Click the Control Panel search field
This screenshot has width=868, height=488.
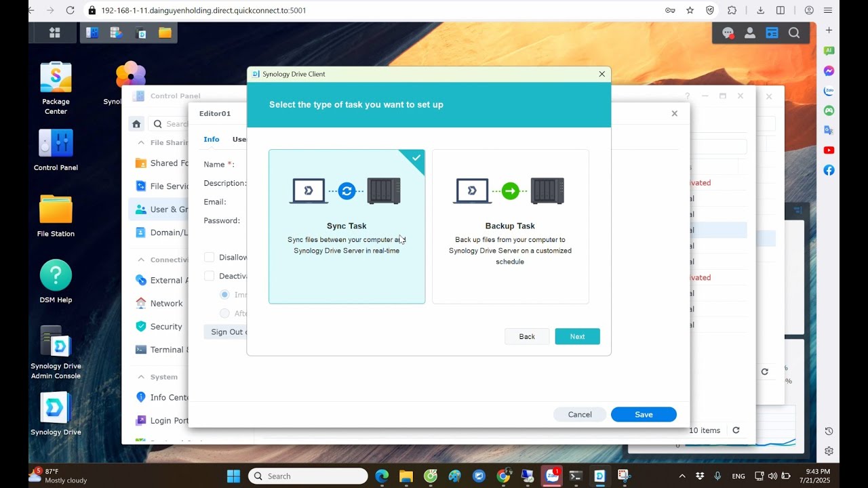click(170, 124)
